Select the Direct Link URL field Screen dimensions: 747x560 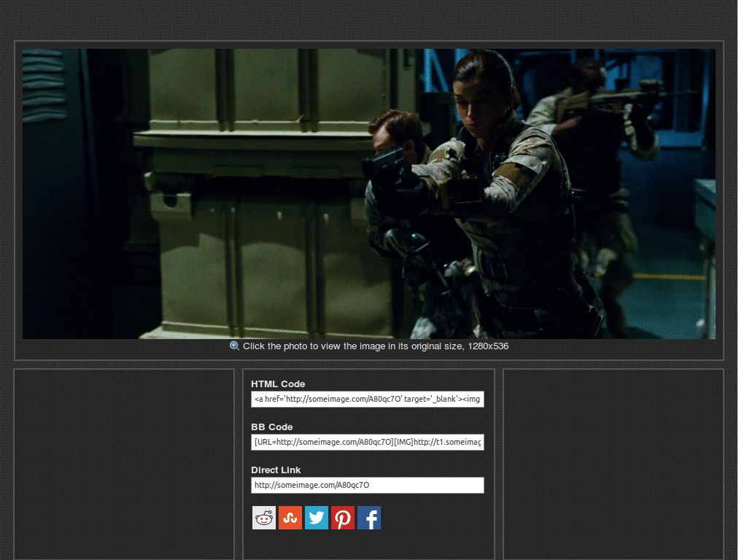(368, 485)
